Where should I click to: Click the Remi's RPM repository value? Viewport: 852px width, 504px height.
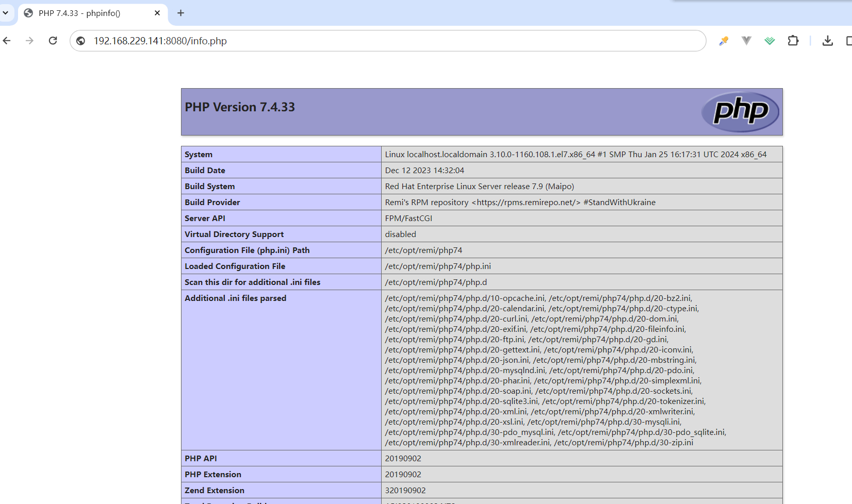[520, 203]
